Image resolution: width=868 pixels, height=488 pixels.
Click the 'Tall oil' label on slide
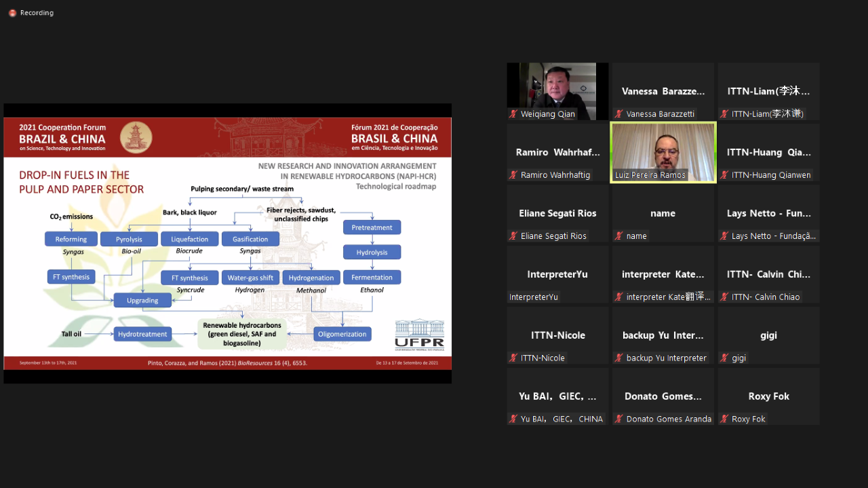[x=71, y=334]
